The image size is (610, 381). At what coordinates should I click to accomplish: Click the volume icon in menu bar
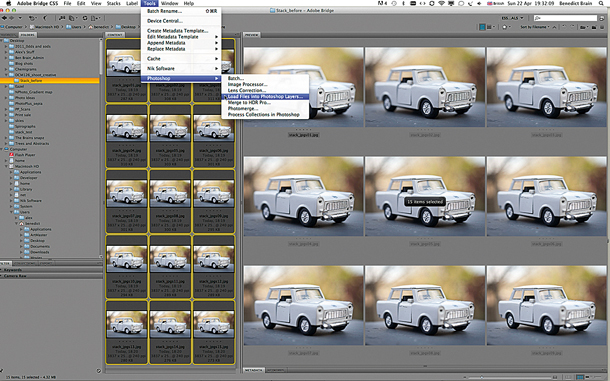479,3
